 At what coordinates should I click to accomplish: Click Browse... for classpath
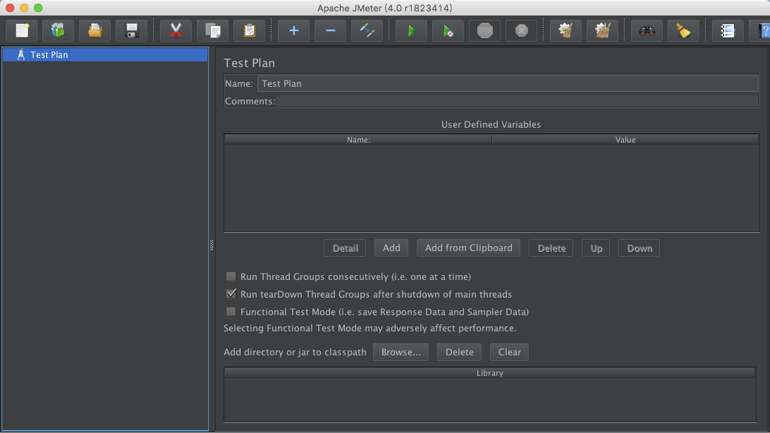(x=401, y=352)
